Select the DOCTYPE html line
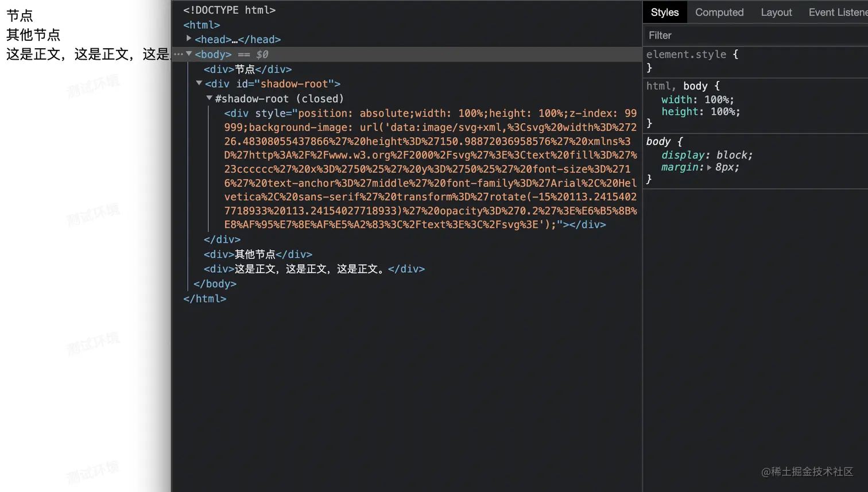Screen dimensions: 868x492 (230, 10)
